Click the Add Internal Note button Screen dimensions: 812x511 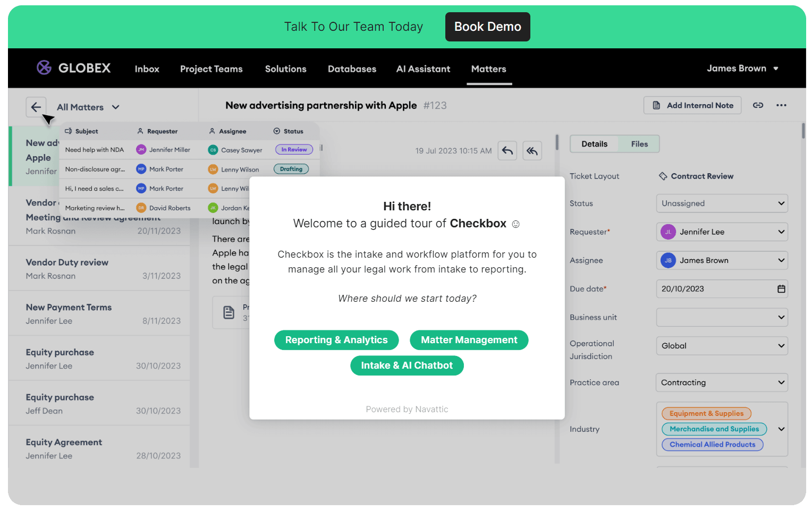click(x=692, y=105)
